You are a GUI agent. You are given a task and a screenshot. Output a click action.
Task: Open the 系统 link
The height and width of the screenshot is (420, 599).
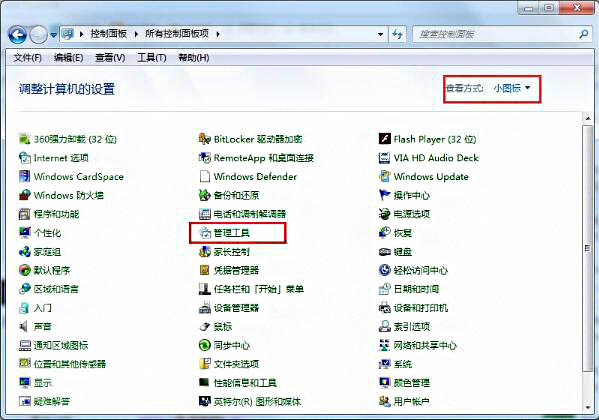coord(403,364)
